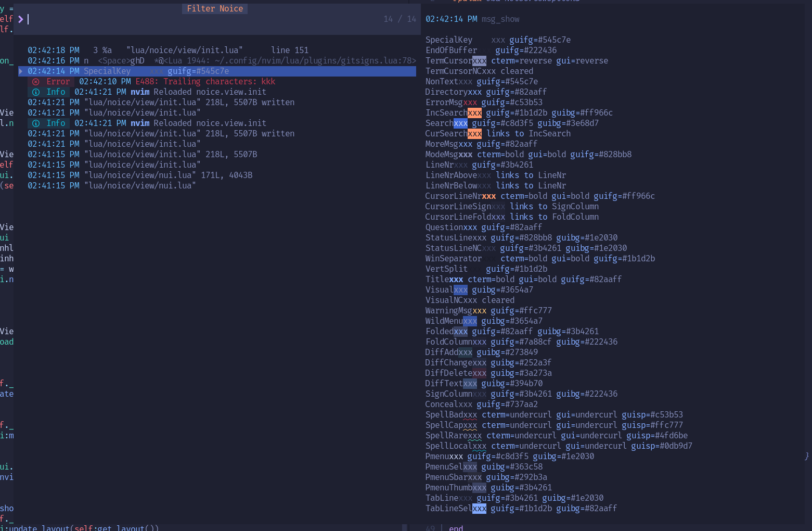Click the prompt chevron in filter box
The image size is (812, 531).
[x=20, y=19]
